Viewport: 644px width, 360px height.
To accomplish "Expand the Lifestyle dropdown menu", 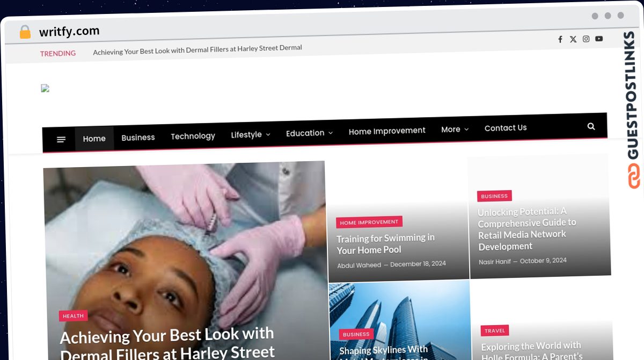I will [x=250, y=134].
